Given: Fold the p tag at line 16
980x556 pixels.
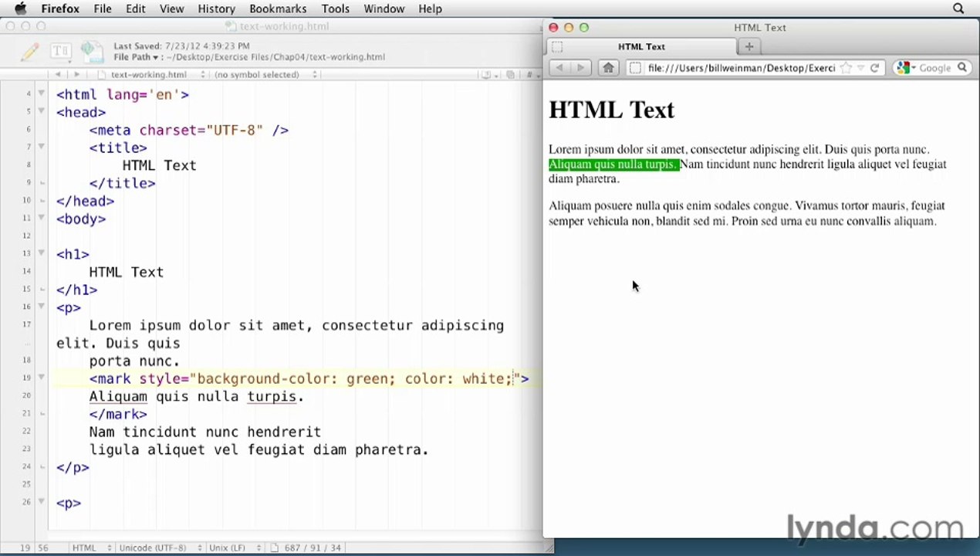Looking at the screenshot, I should tap(42, 307).
